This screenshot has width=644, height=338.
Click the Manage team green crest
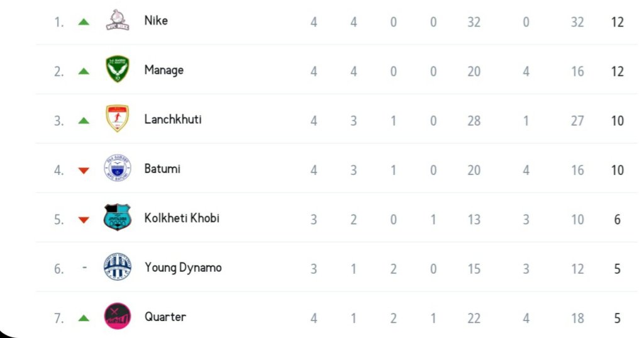(x=117, y=70)
